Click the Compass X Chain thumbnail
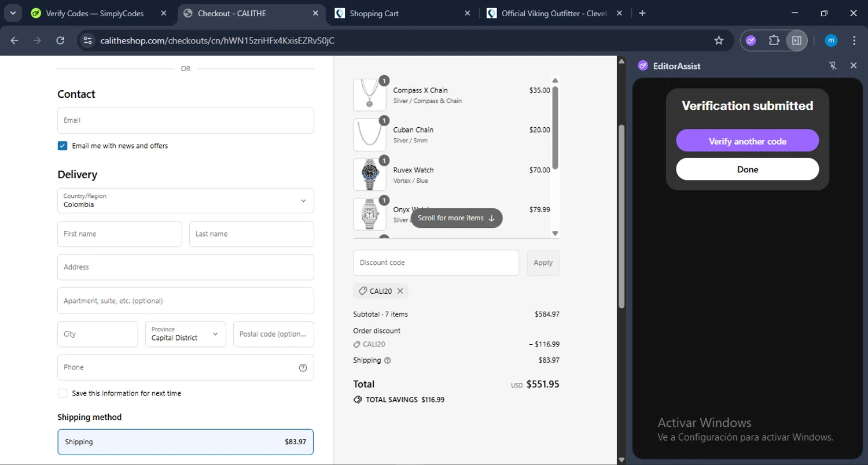This screenshot has width=868, height=465. pos(370,94)
